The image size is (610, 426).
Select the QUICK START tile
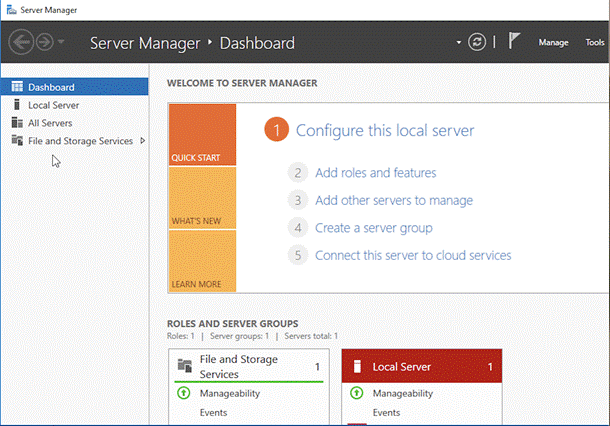(202, 134)
